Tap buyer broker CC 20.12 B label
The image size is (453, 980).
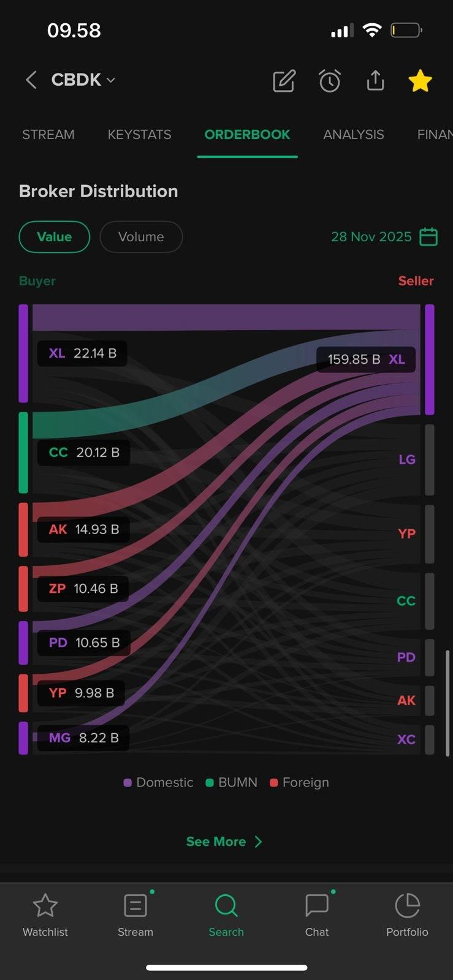(84, 453)
